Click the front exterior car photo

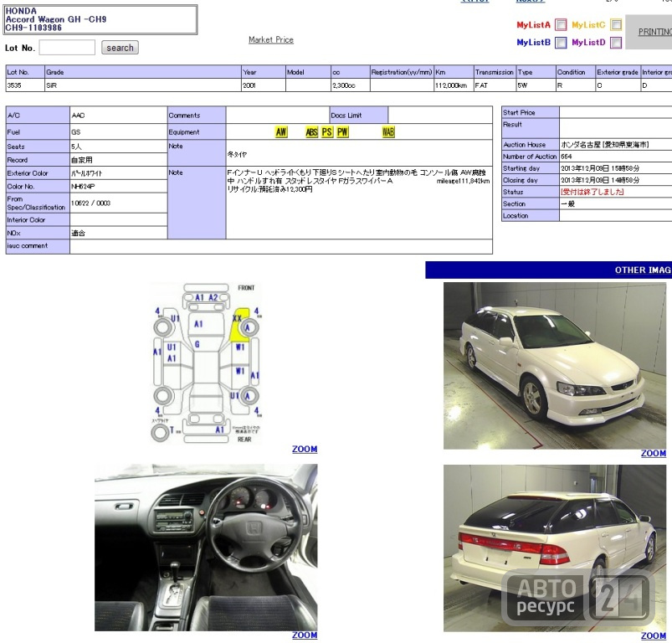tap(555, 366)
